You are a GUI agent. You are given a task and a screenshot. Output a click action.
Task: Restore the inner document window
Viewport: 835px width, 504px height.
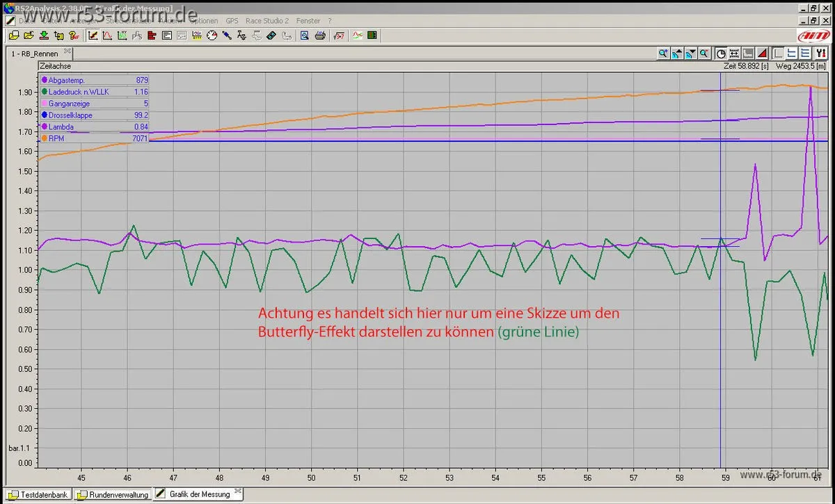pos(813,21)
